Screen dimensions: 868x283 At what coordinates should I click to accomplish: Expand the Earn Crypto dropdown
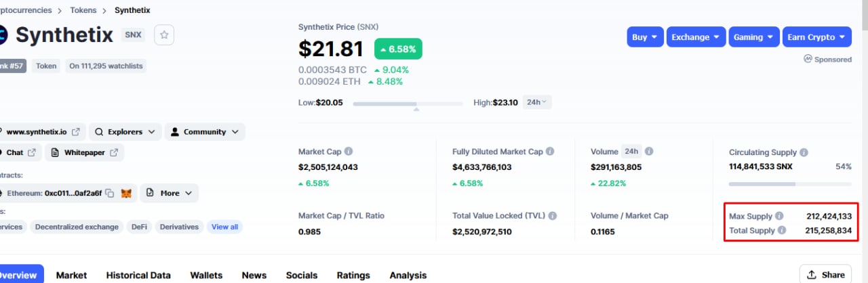pos(816,37)
